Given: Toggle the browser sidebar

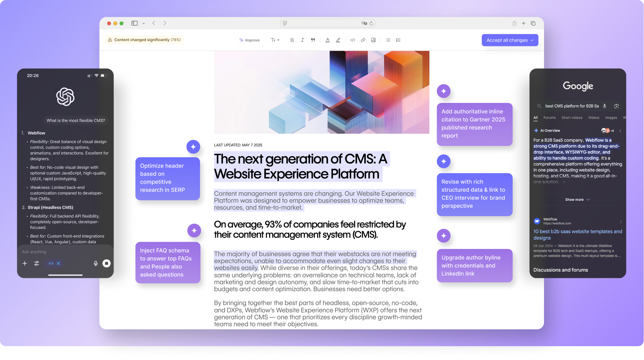Looking at the screenshot, I should click(x=134, y=23).
